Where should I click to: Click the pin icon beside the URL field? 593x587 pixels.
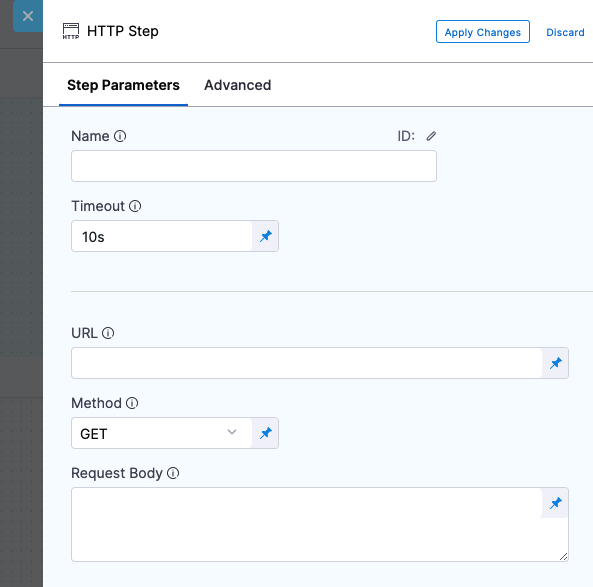(x=555, y=363)
